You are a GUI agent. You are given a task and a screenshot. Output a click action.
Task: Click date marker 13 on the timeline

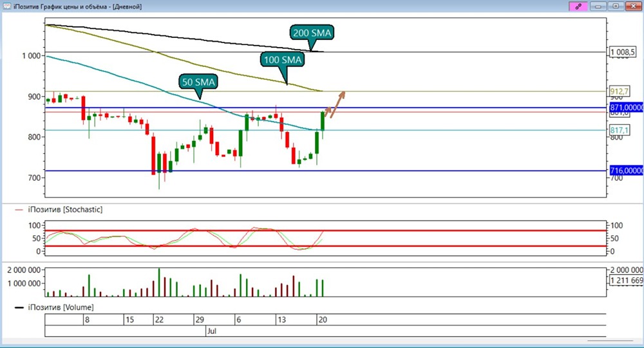281,320
